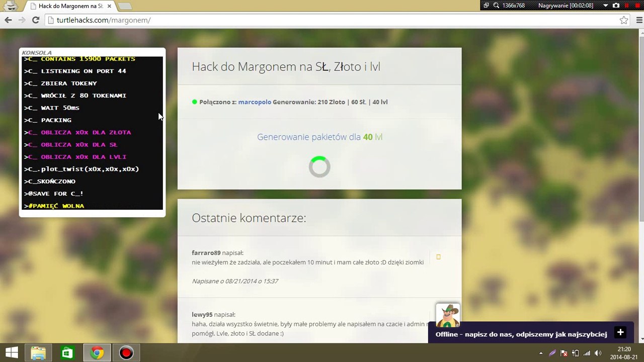Click the 'KONSOLA' panel title

pos(37,53)
